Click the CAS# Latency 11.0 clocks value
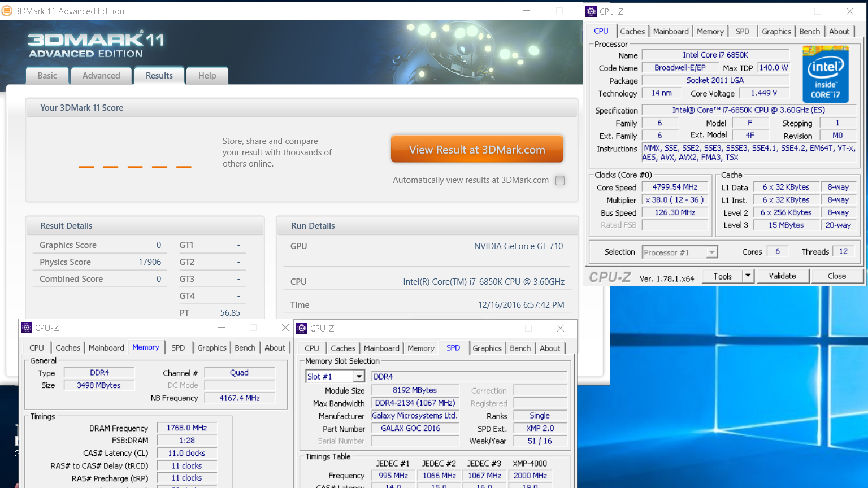Viewport: 868px width, 488px height. (x=186, y=454)
